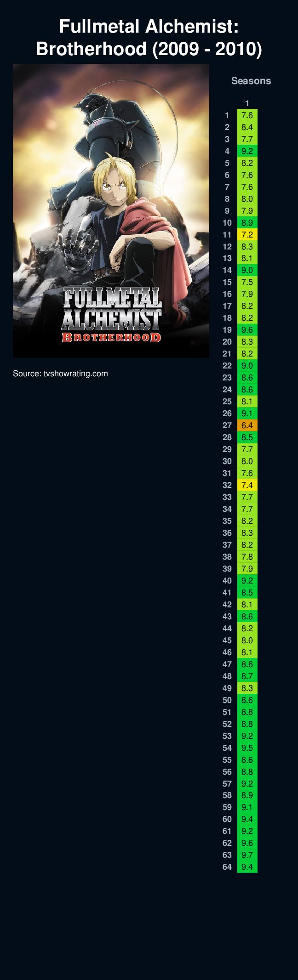Click episode number 55 label

[x=227, y=760]
